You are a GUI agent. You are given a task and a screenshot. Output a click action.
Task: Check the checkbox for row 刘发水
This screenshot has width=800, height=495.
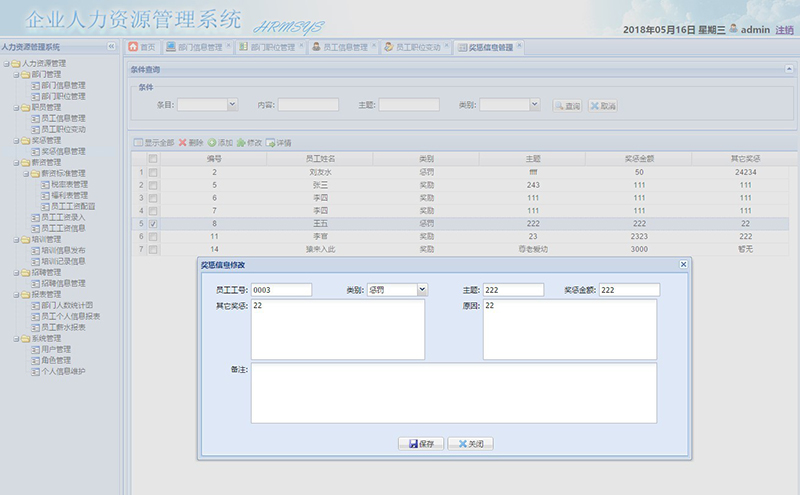tap(152, 172)
